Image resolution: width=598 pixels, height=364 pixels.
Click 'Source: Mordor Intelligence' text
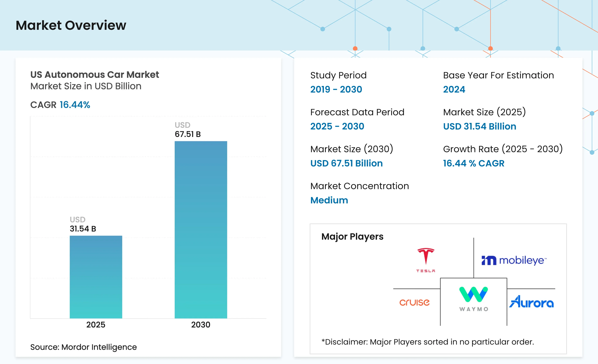pos(83,347)
